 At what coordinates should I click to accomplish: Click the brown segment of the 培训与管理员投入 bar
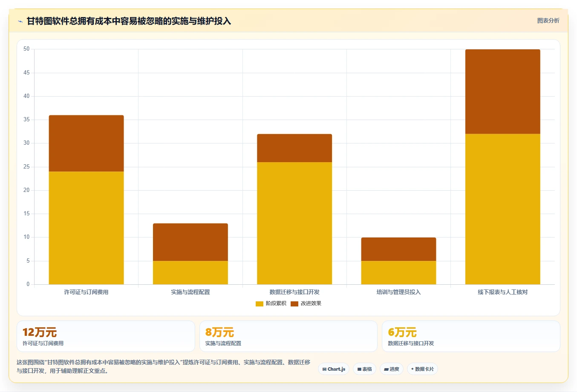398,249
